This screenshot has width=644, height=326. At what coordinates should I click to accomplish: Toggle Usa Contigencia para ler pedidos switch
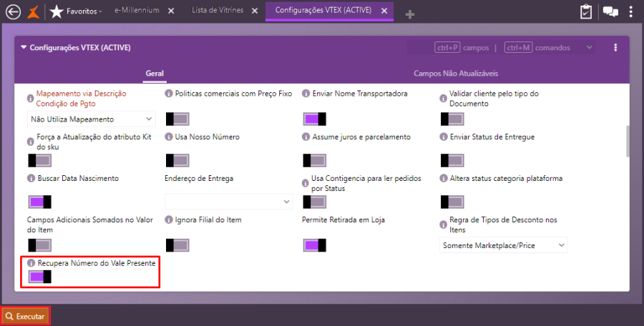click(315, 202)
